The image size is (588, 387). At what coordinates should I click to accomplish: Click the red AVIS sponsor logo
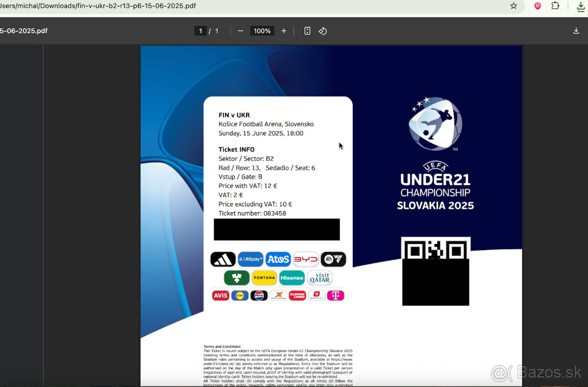[220, 295]
